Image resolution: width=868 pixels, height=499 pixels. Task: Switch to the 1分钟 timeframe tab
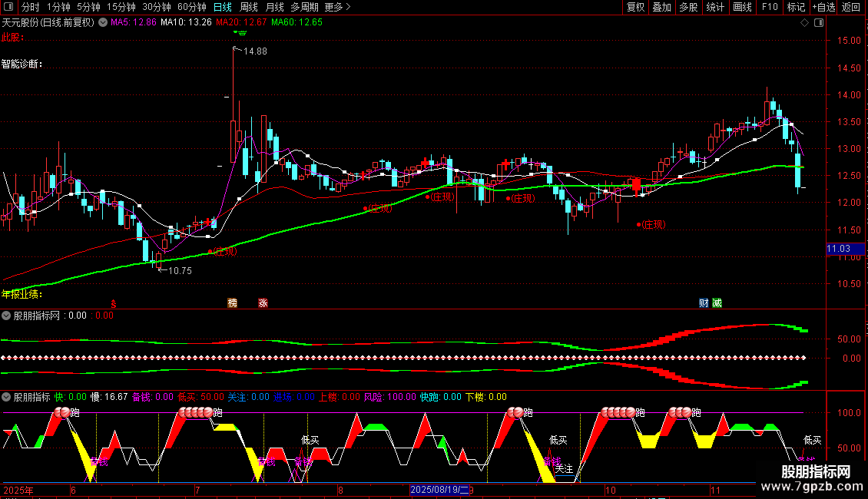58,7
